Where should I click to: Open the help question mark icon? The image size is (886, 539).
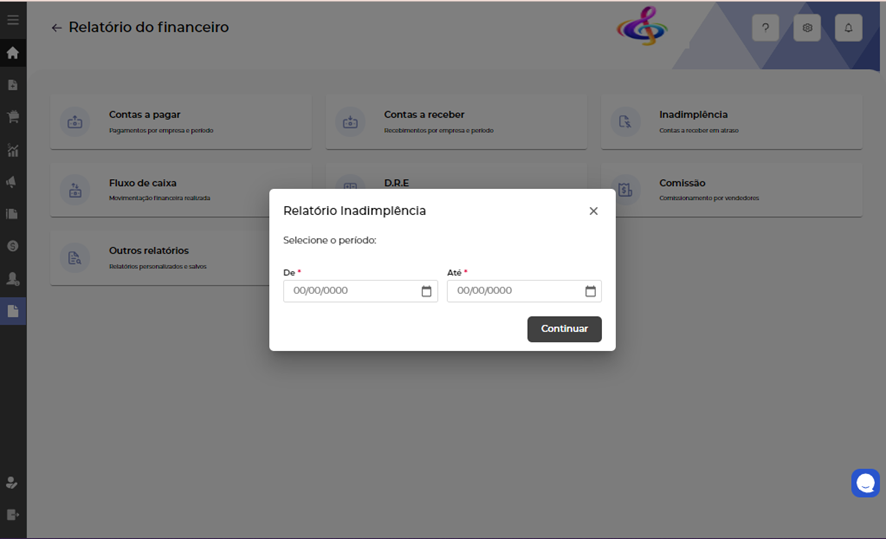tap(765, 28)
